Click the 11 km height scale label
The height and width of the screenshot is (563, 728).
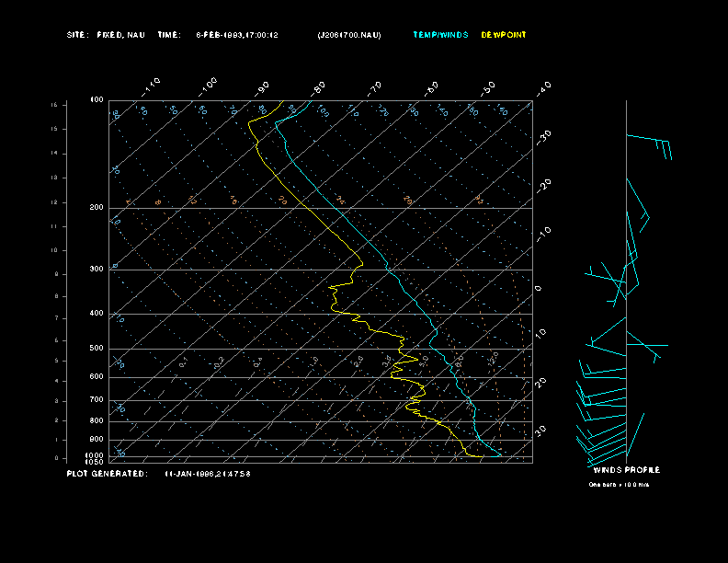[54, 226]
